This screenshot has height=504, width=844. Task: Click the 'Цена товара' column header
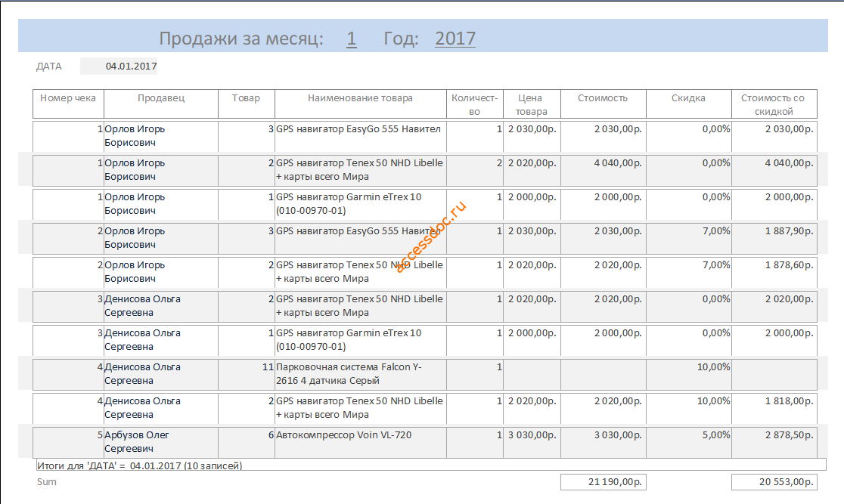coord(532,104)
